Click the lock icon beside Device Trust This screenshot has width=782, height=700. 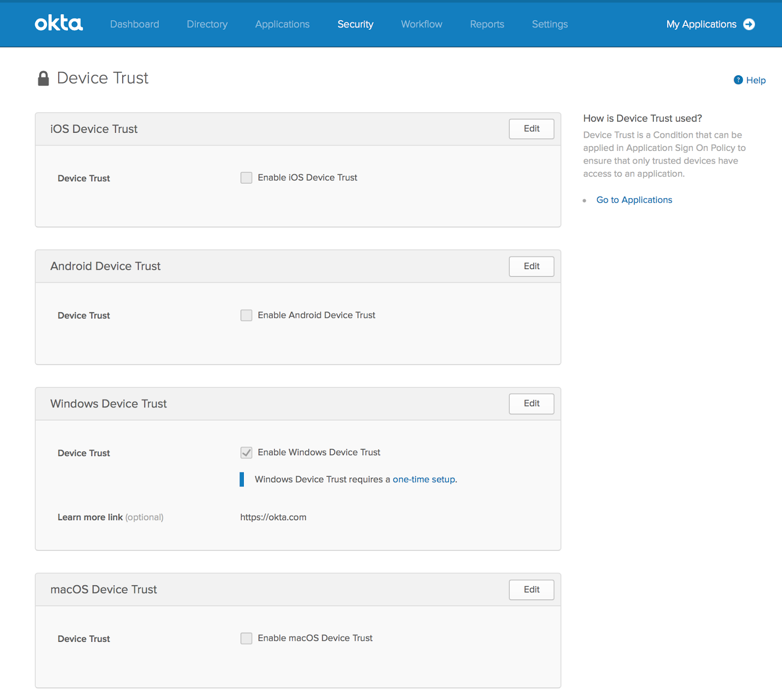(43, 78)
